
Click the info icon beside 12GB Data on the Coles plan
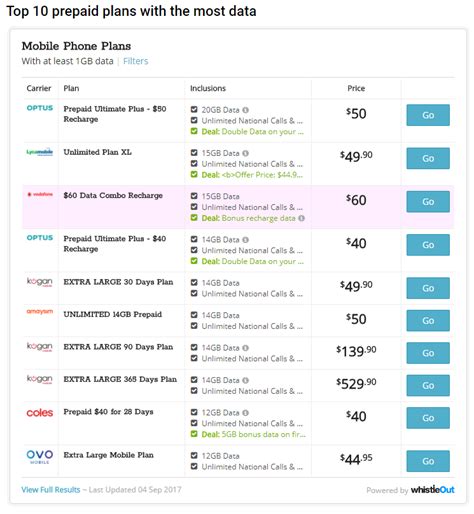(245, 413)
